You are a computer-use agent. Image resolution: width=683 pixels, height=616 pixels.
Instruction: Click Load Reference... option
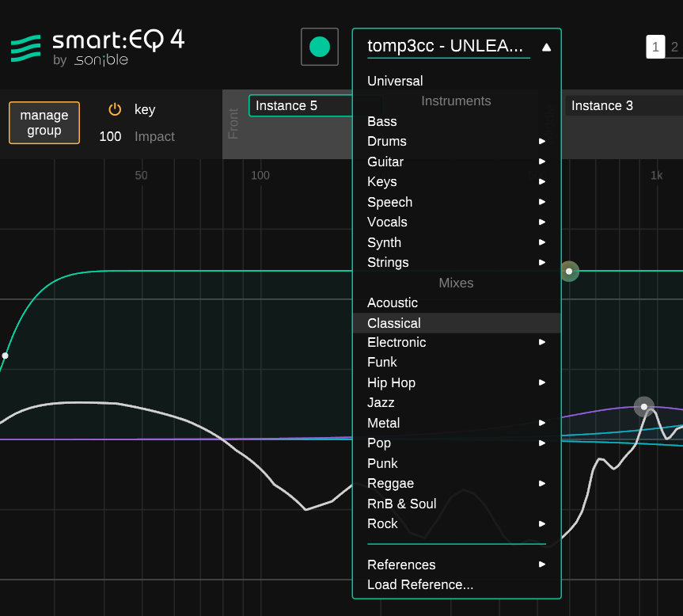pyautogui.click(x=420, y=584)
